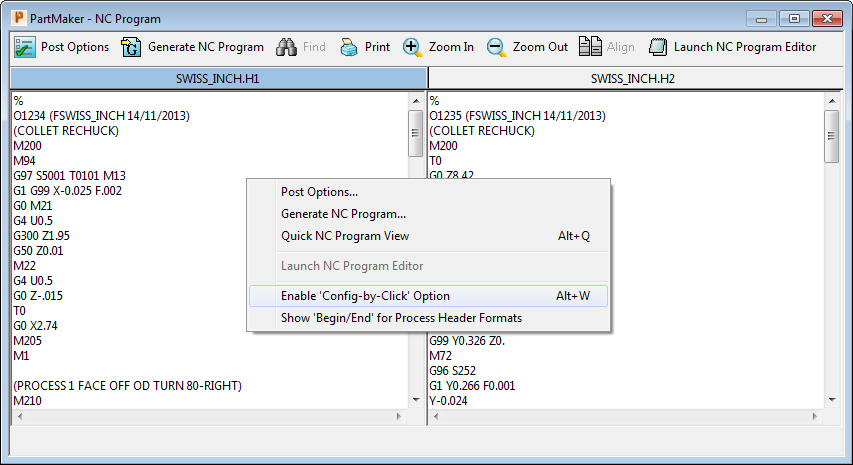Click line G97 S5001 T0101 M13
This screenshot has width=853, height=465.
70,176
